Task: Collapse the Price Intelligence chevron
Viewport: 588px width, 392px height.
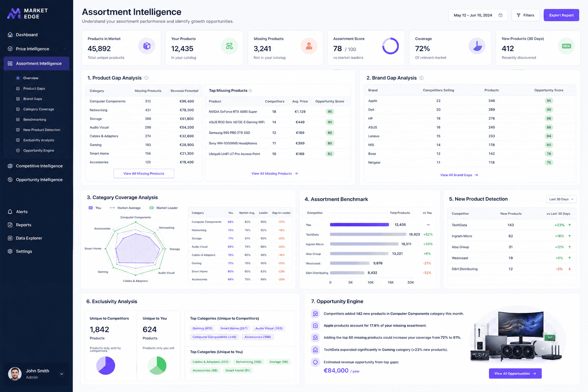Action: [65, 49]
